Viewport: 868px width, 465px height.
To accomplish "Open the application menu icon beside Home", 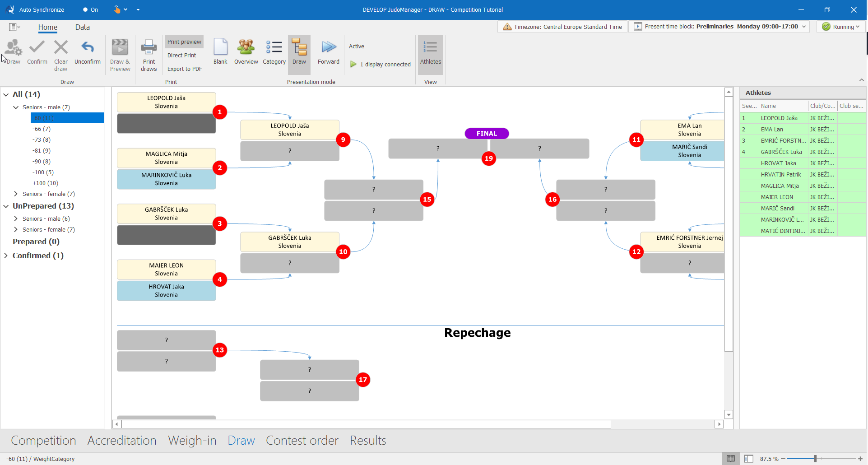I will click(14, 27).
